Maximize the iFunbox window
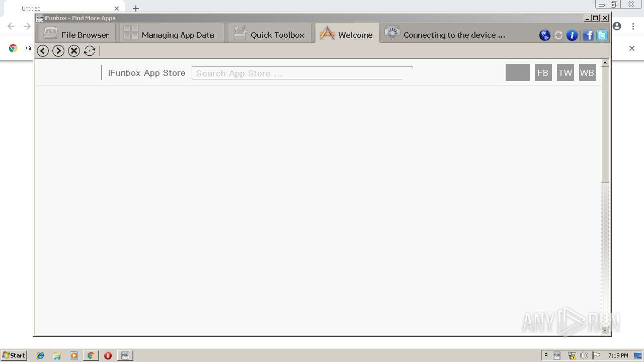644x362 pixels. [x=596, y=18]
